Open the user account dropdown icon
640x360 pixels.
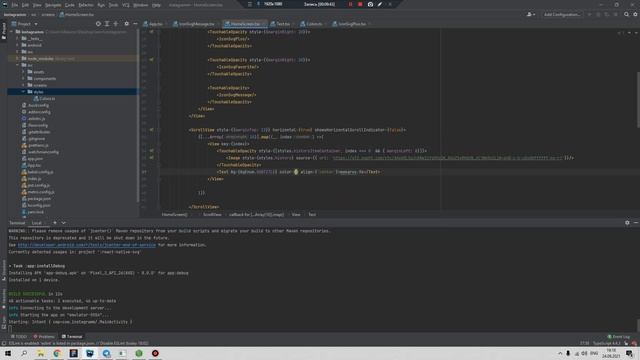(x=531, y=14)
